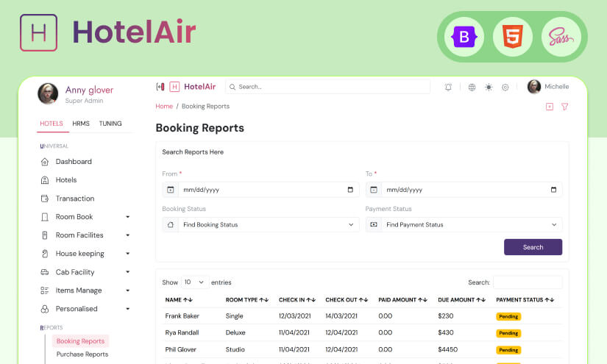Click the From date mm/dd/yyyy field
Viewport: 607px width, 364px height.
[269, 190]
